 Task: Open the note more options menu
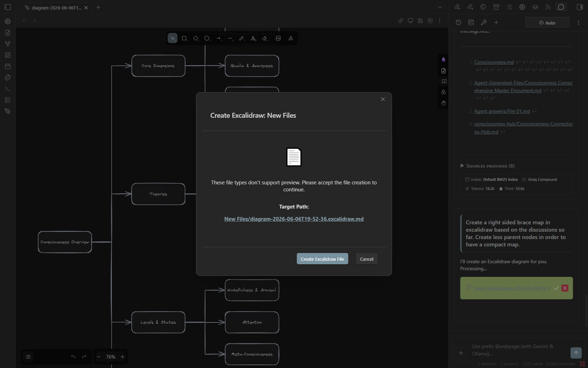tap(440, 21)
